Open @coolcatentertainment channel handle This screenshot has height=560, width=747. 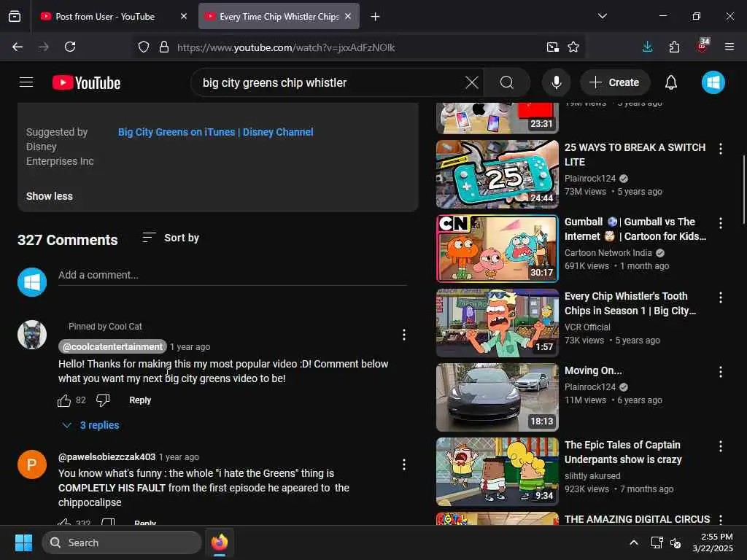112,346
